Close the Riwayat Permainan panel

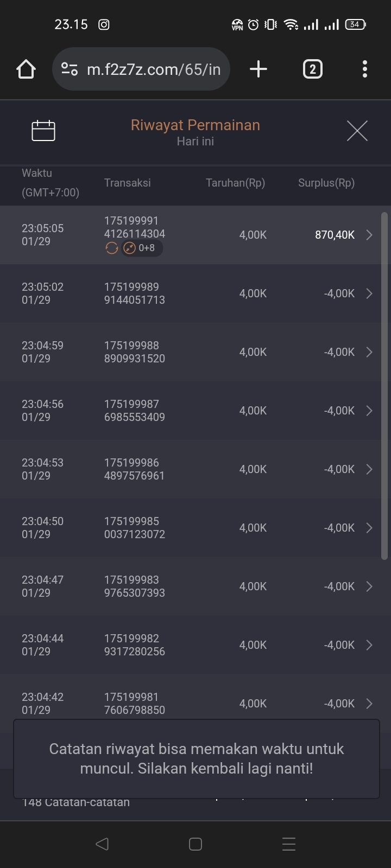coord(357,131)
